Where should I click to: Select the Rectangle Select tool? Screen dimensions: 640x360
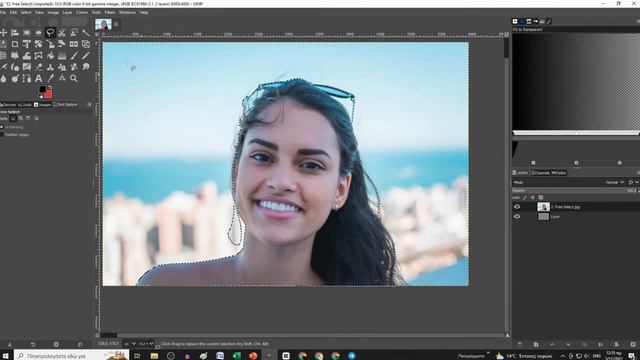[27, 32]
